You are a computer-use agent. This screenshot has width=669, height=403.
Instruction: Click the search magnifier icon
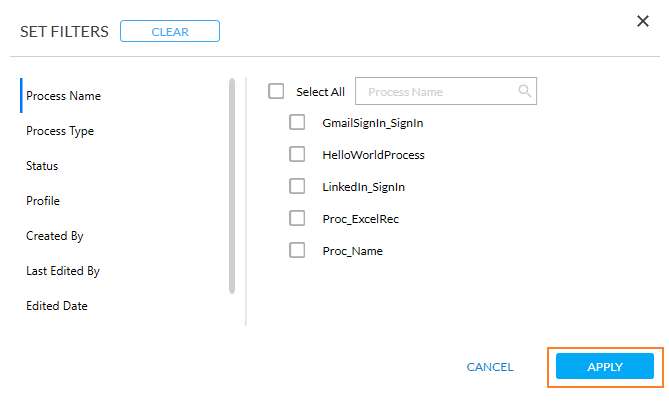coord(525,92)
